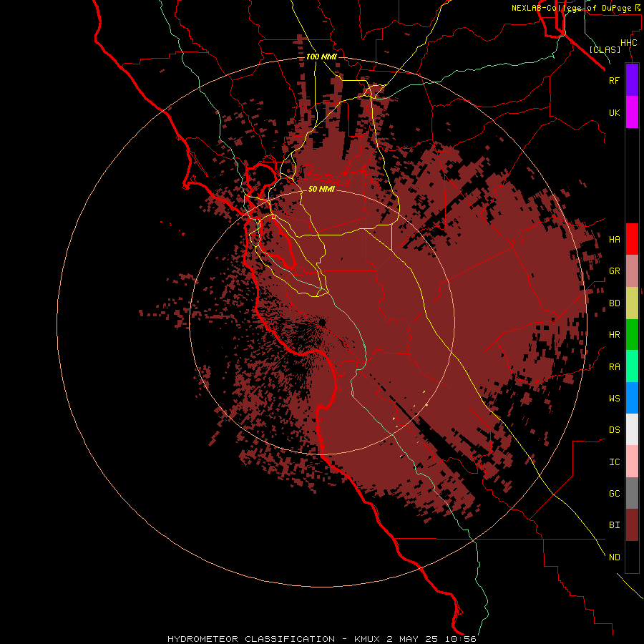Screen dimensions: 644x644
Task: Click the HA red legend swatch
Action: click(632, 239)
